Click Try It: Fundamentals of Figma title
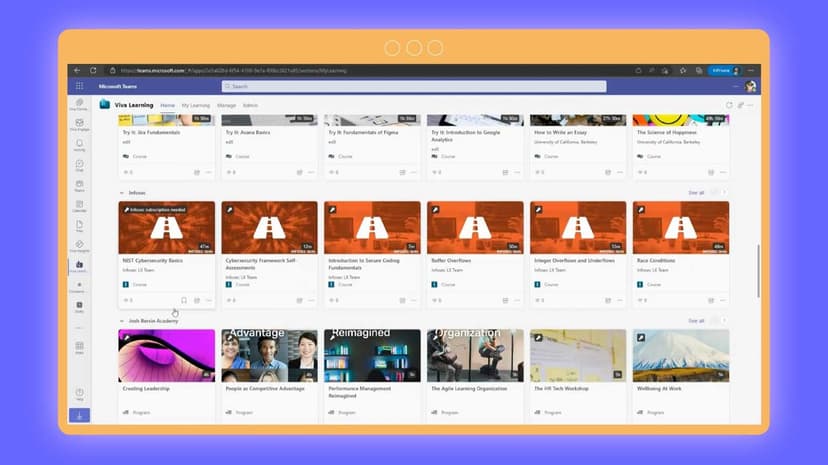This screenshot has height=465, width=828. [363, 132]
